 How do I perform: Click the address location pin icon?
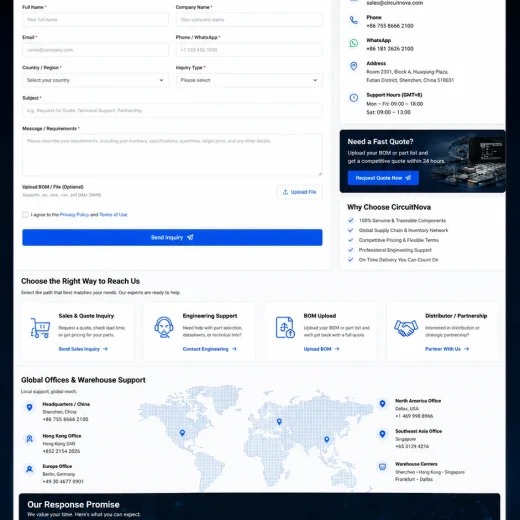click(354, 66)
